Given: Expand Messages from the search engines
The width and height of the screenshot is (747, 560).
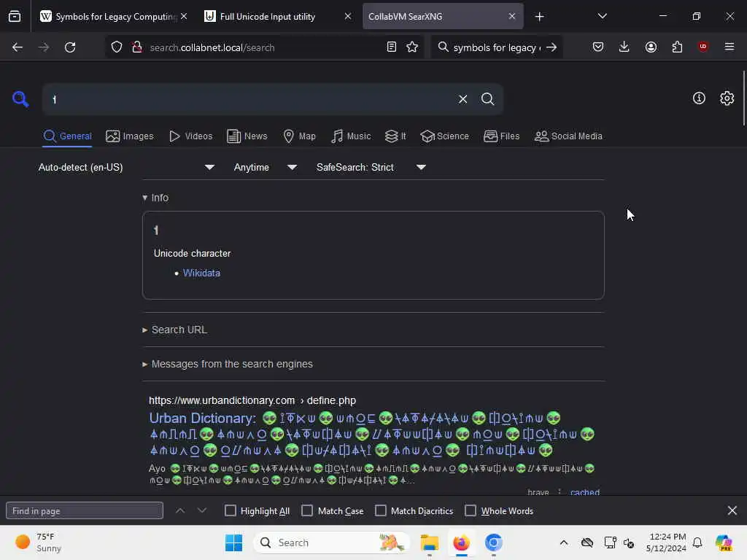Looking at the screenshot, I should pos(228,364).
